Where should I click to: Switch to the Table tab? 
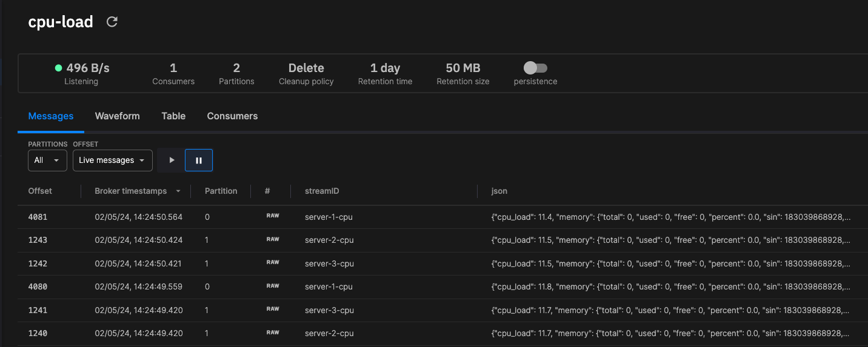click(173, 116)
